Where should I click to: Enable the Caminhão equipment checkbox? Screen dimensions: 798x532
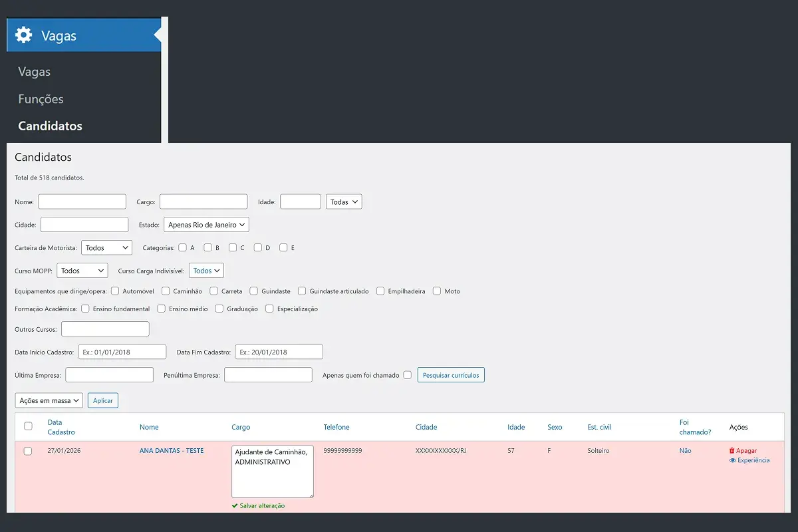(x=166, y=291)
